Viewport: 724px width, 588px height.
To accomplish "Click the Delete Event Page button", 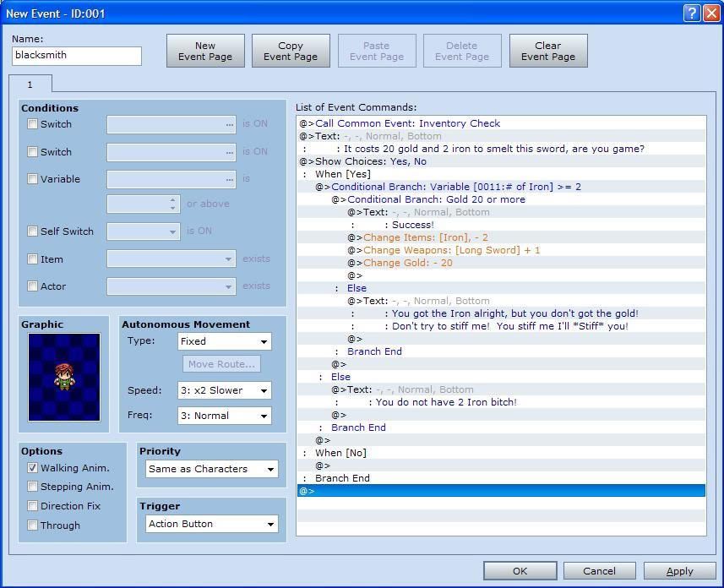I will point(462,51).
